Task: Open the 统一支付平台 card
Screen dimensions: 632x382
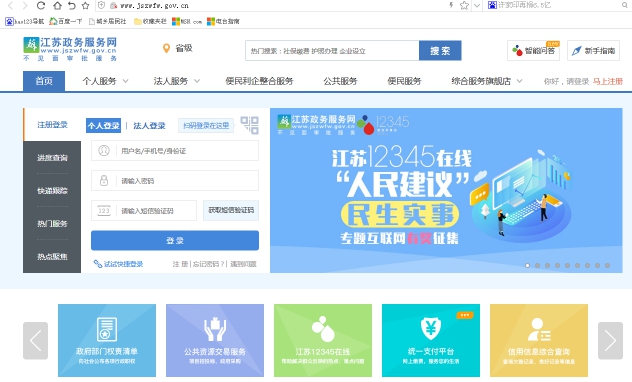Action: point(431,340)
